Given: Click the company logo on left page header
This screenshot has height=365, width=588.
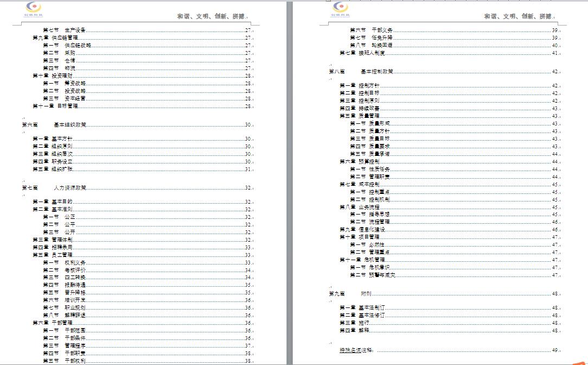Looking at the screenshot, I should pos(33,8).
